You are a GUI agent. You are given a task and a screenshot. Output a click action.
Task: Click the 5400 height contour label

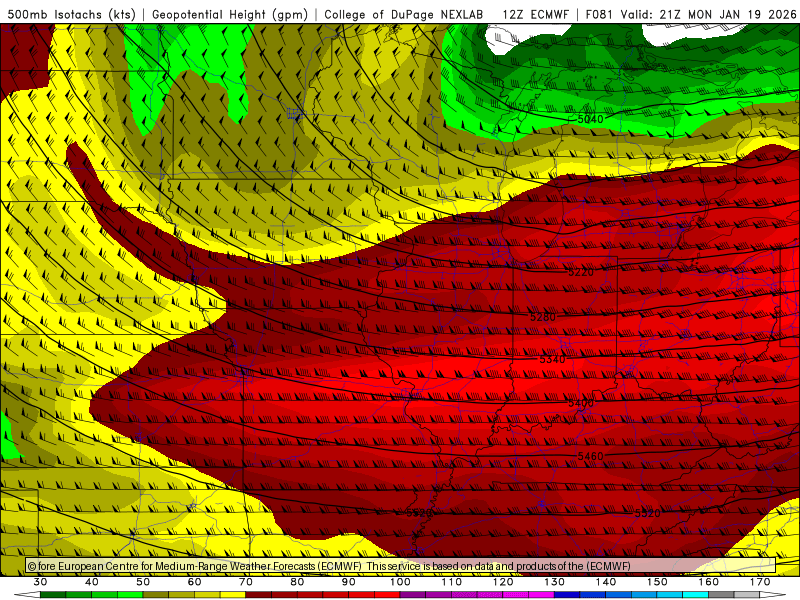pyautogui.click(x=581, y=403)
